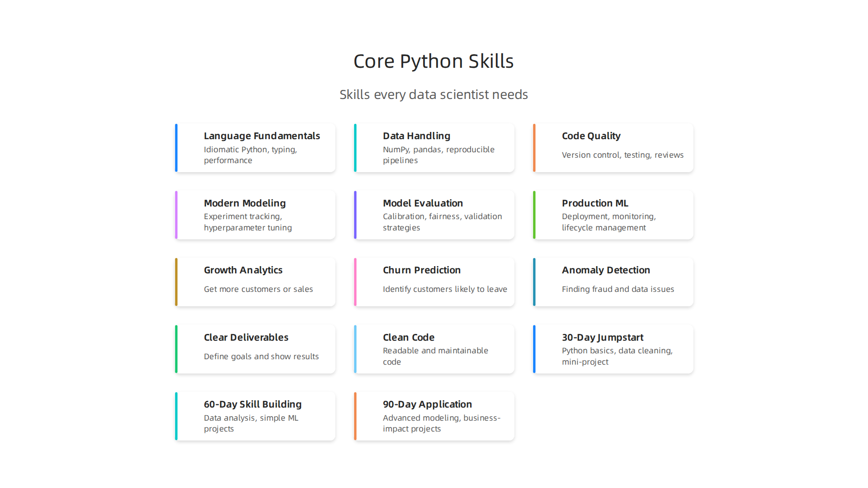Click 'Advanced modeling, business-impact projects' text
The width and height of the screenshot is (868, 488).
(441, 423)
